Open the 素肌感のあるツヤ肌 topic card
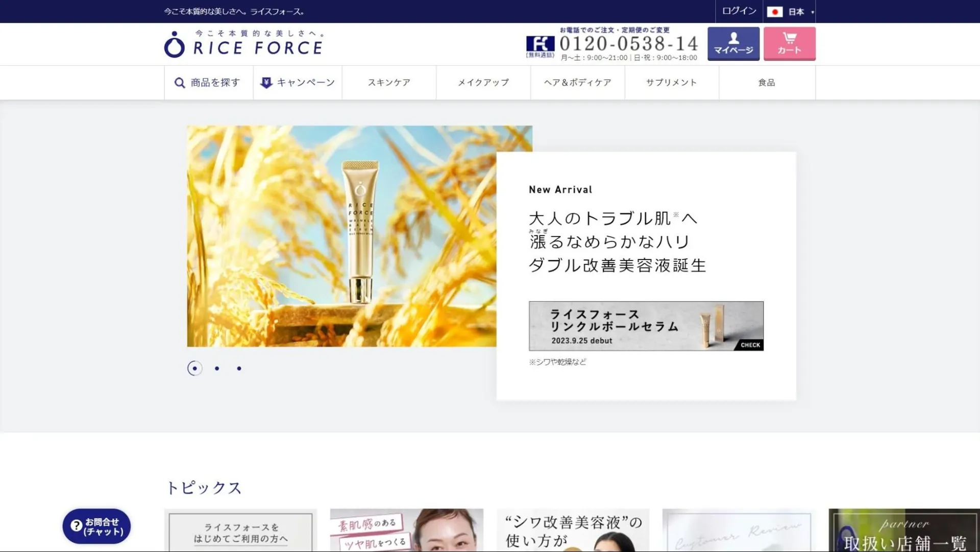This screenshot has height=552, width=980. click(406, 530)
